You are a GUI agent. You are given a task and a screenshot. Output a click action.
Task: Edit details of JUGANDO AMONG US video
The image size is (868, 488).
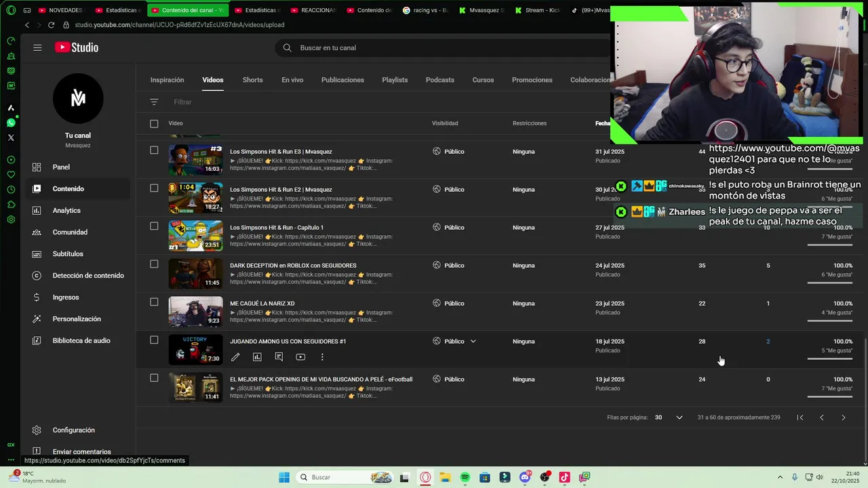click(235, 357)
